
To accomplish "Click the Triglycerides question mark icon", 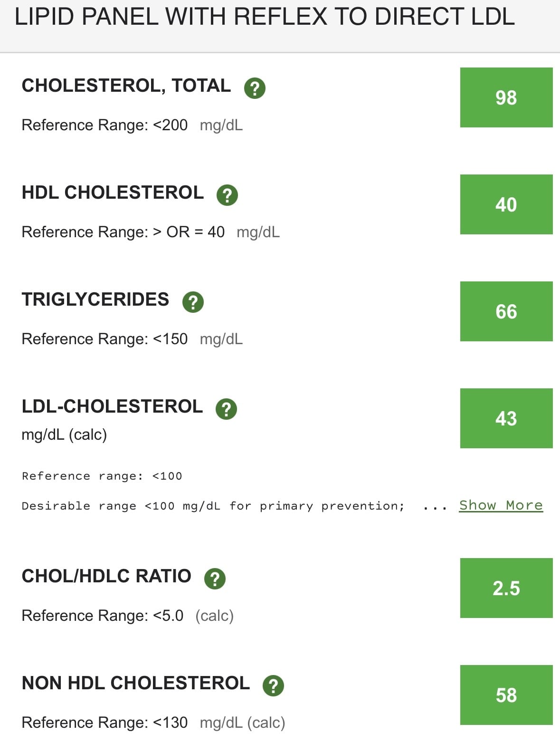I will pyautogui.click(x=193, y=302).
